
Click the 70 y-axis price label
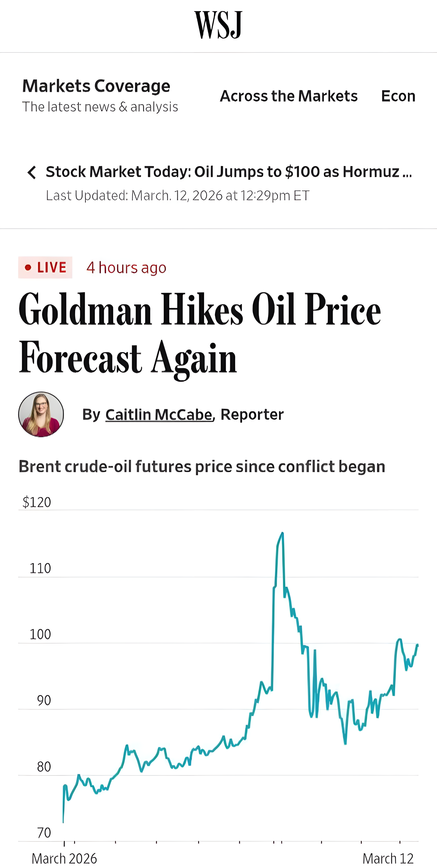(x=44, y=833)
